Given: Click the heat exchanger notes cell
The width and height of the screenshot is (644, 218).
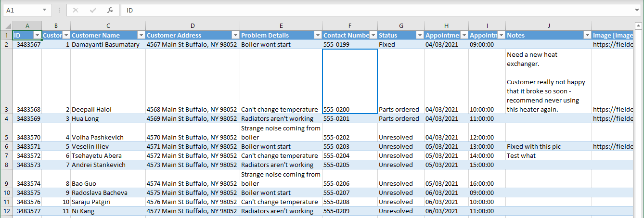Looking at the screenshot, I should [549, 81].
